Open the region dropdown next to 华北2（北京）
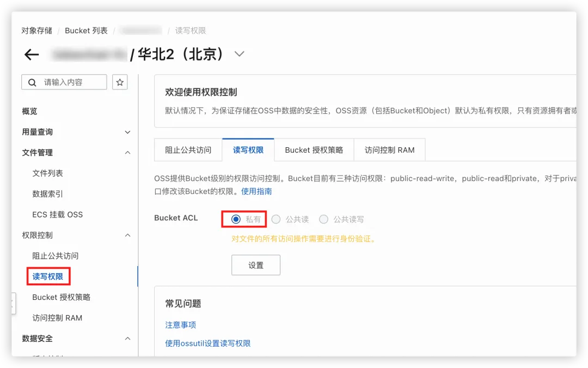Screen dimensions: 588x368 [239, 54]
